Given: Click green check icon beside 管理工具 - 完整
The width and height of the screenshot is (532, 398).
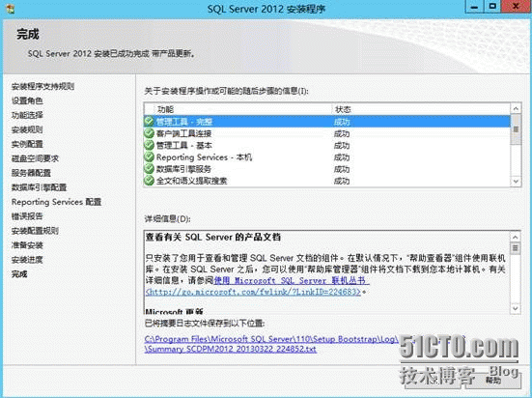Looking at the screenshot, I should click(149, 121).
